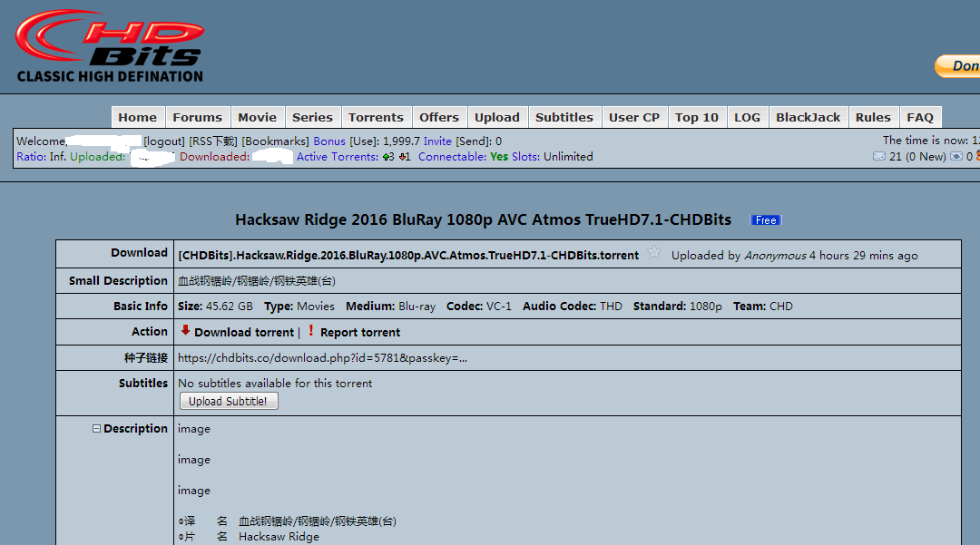This screenshot has height=545, width=980.
Task: Click the logout link
Action: click(164, 141)
